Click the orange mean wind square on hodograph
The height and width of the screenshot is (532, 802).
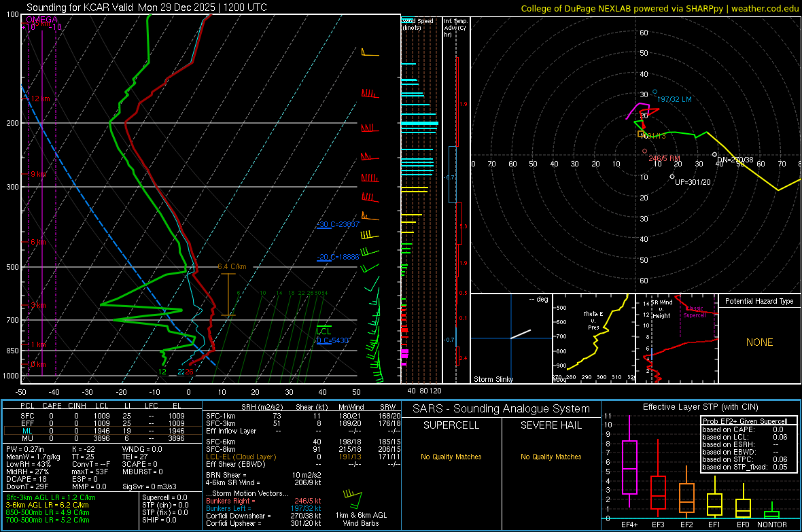[x=640, y=134]
